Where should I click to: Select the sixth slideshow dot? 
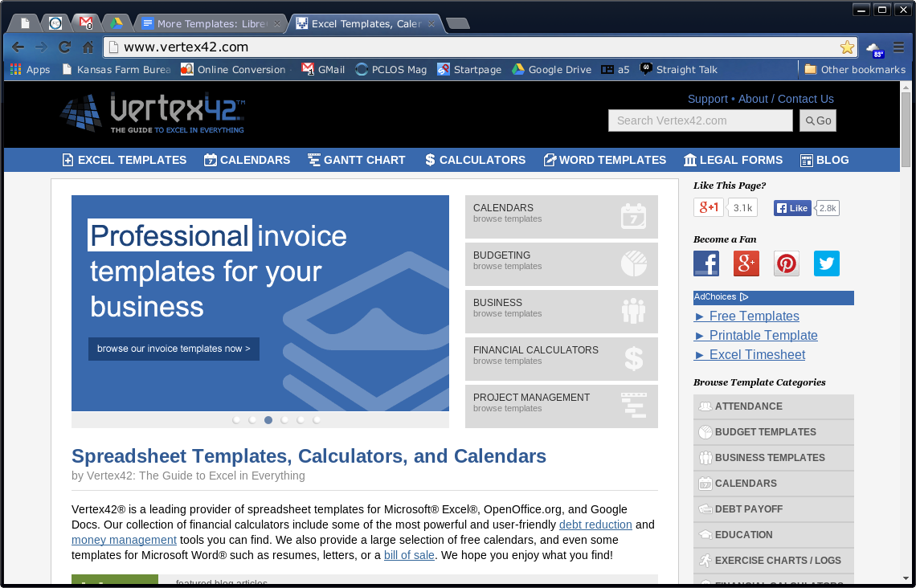coord(317,420)
